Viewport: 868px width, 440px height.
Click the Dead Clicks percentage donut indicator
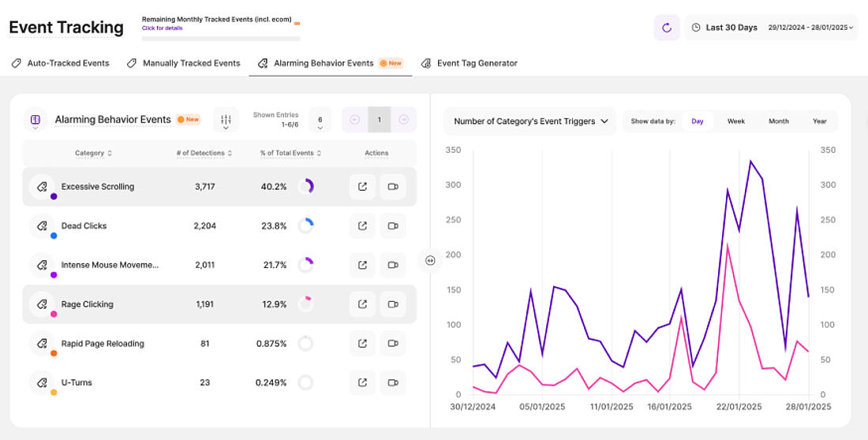(x=305, y=226)
